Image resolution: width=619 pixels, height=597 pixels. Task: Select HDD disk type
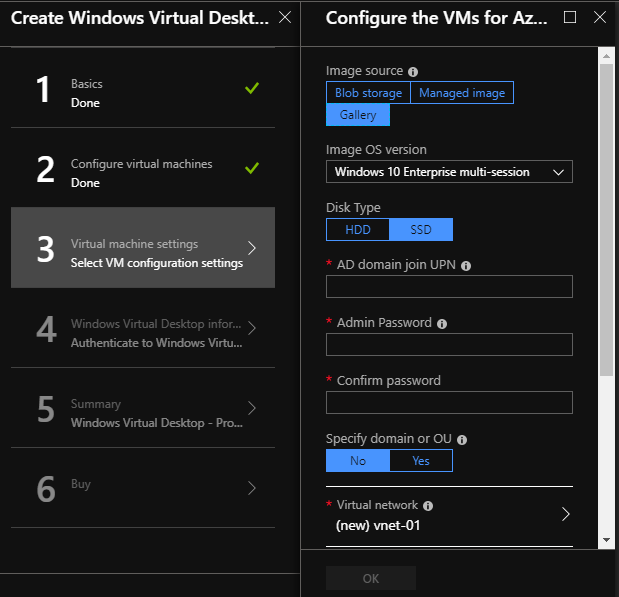tap(357, 230)
